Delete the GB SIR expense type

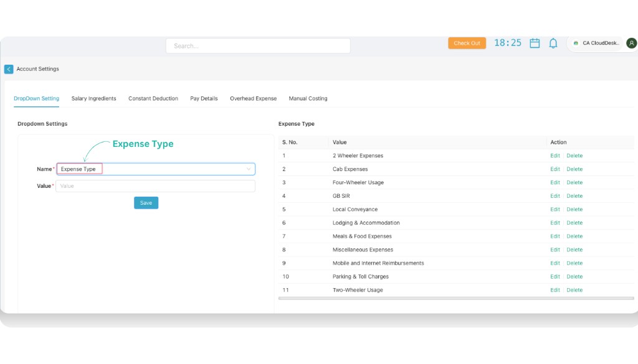(574, 195)
